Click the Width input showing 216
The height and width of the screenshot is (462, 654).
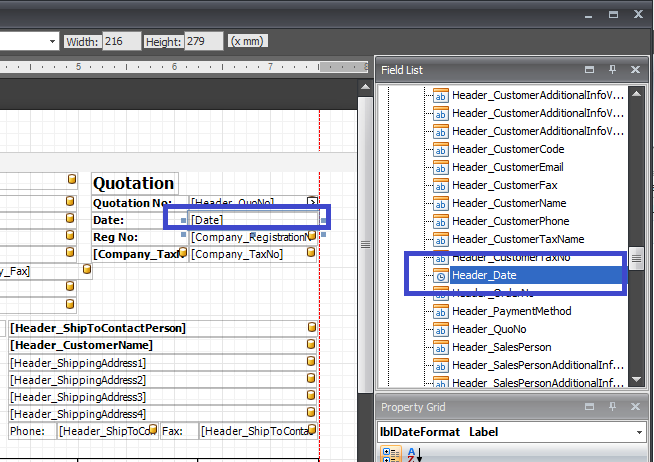pos(121,41)
